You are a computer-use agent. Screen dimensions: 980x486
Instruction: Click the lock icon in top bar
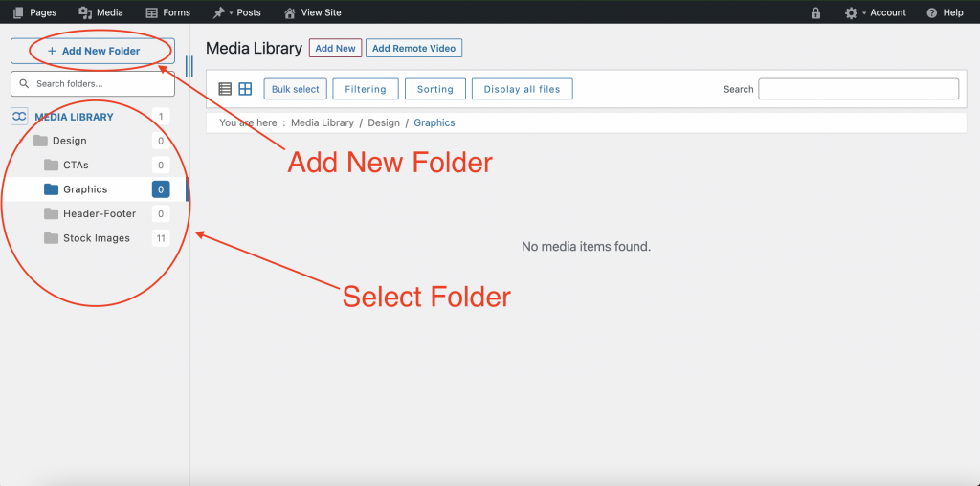(815, 12)
